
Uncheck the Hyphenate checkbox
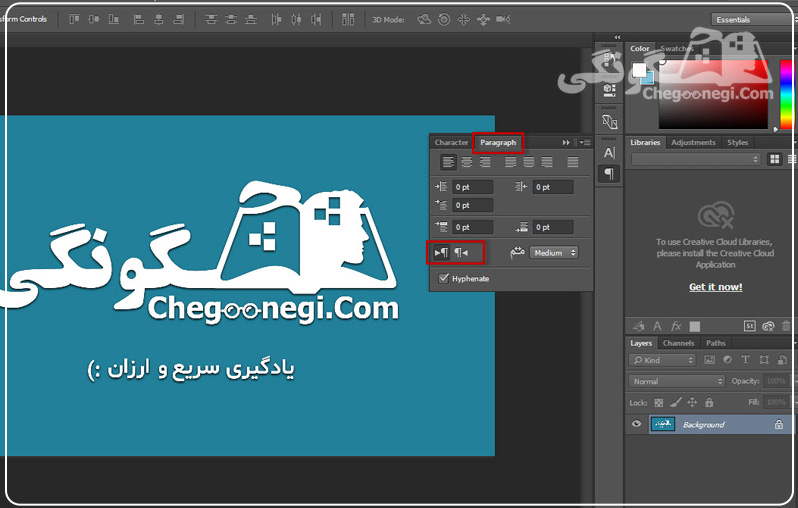click(x=444, y=278)
